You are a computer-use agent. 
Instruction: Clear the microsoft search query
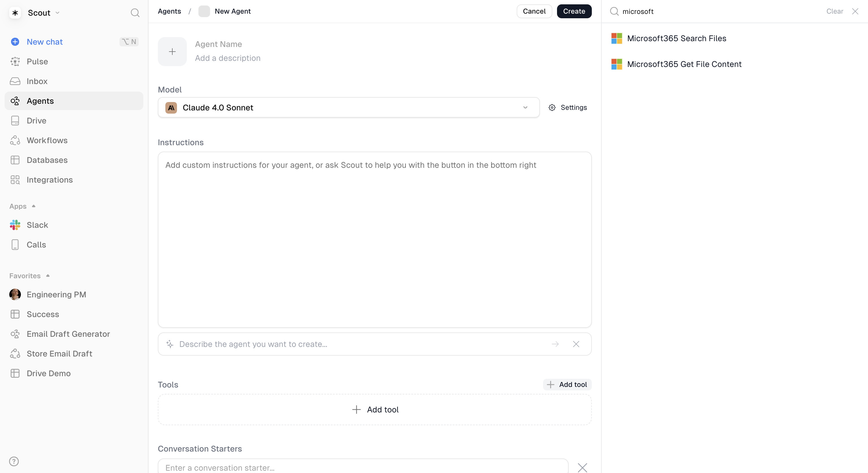pyautogui.click(x=834, y=11)
